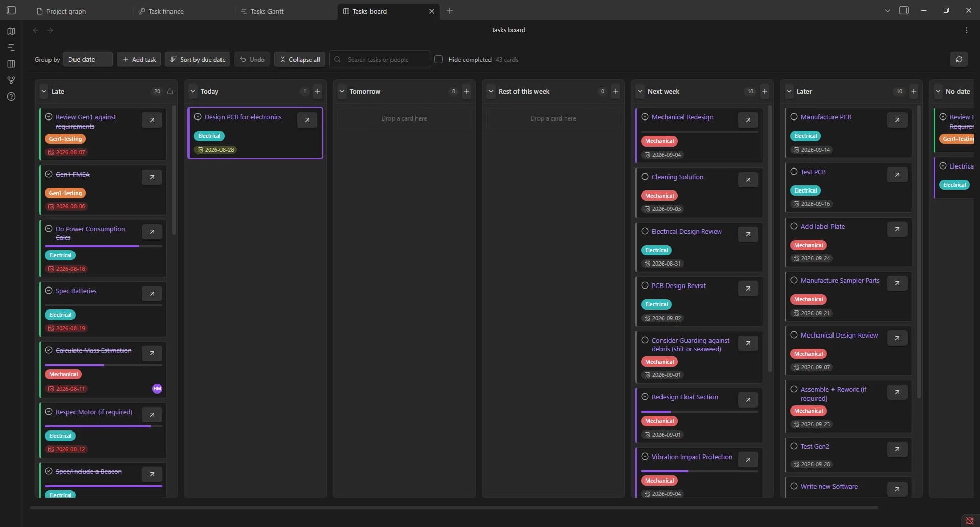Click the Do Power Consumption Calcs progress bar

pyautogui.click(x=104, y=246)
